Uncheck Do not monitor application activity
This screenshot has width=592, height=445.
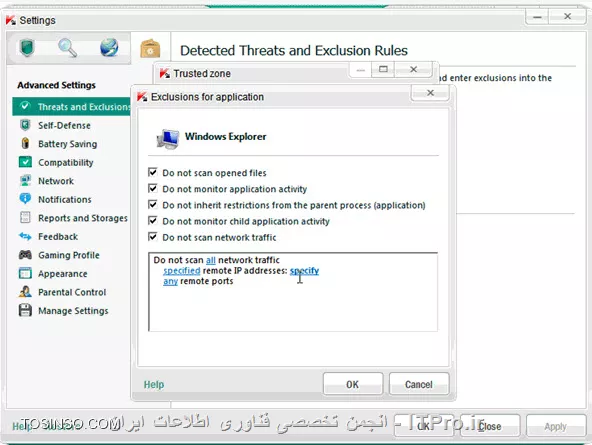[x=153, y=188]
